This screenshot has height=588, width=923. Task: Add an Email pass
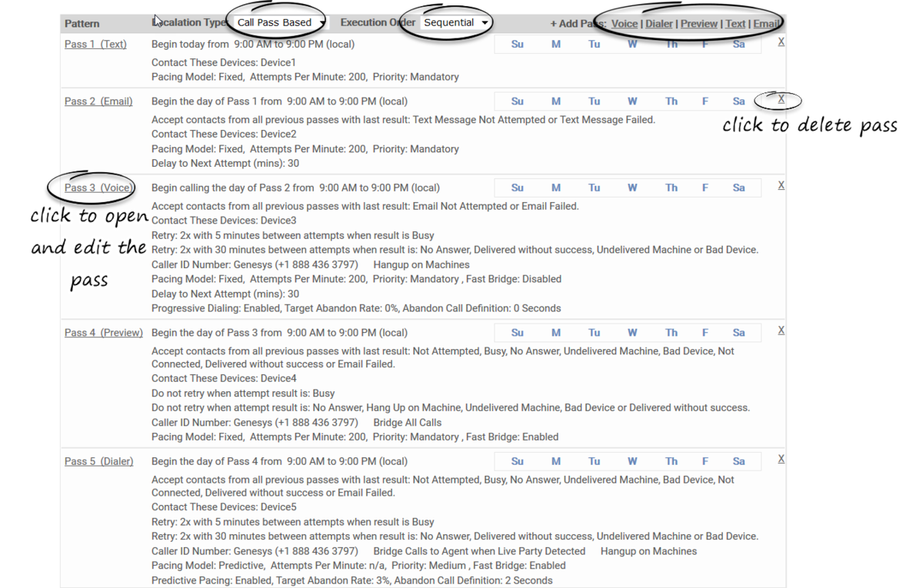tap(767, 24)
